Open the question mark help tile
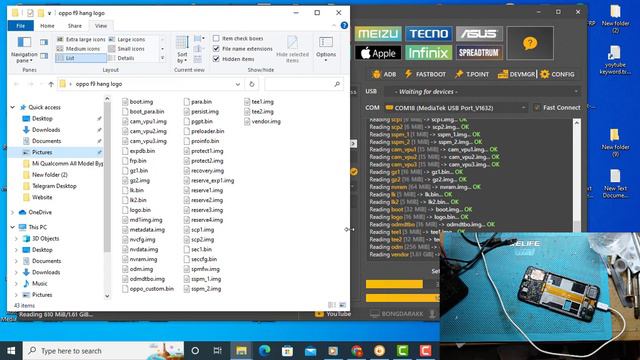Image resolution: width=640 pixels, height=360 pixels. [530, 43]
